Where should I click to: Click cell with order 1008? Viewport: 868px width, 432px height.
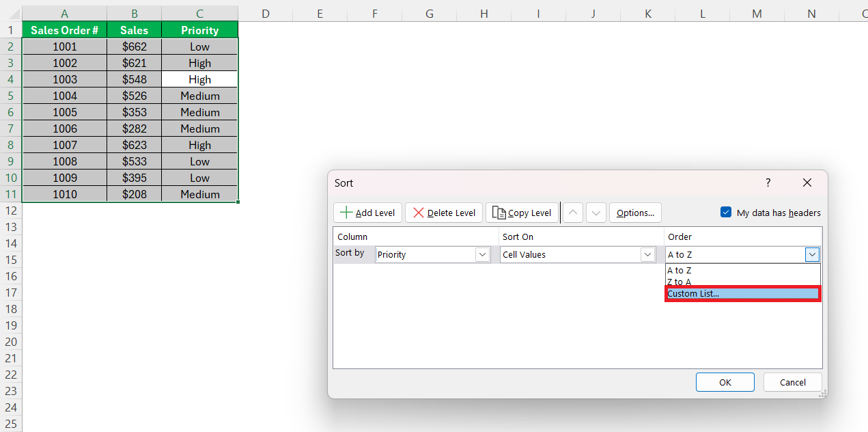click(65, 161)
